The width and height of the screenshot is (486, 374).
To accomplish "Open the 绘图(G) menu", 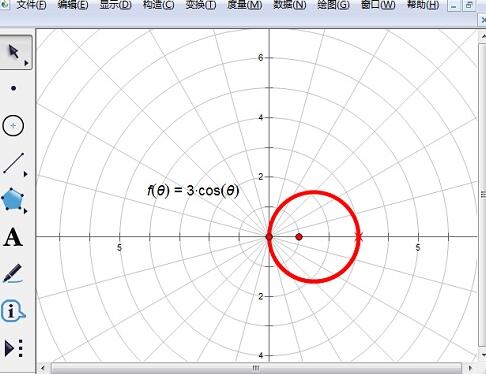I will tap(334, 5).
